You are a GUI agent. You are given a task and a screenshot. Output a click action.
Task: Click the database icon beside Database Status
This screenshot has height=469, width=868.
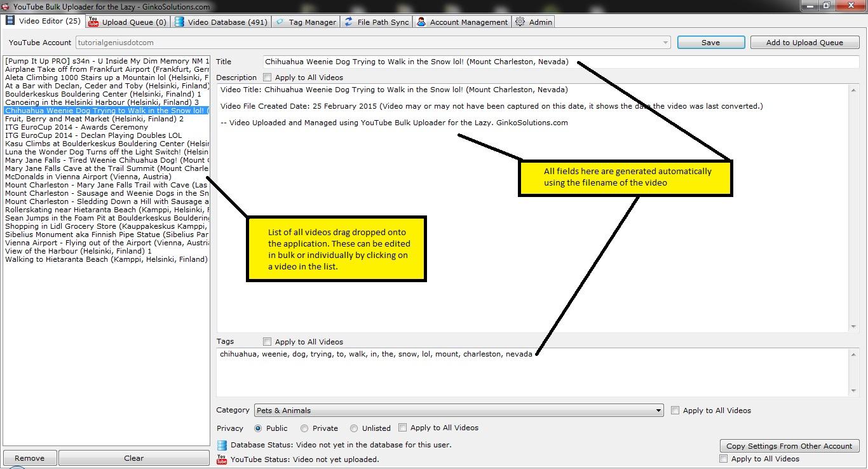tap(222, 445)
